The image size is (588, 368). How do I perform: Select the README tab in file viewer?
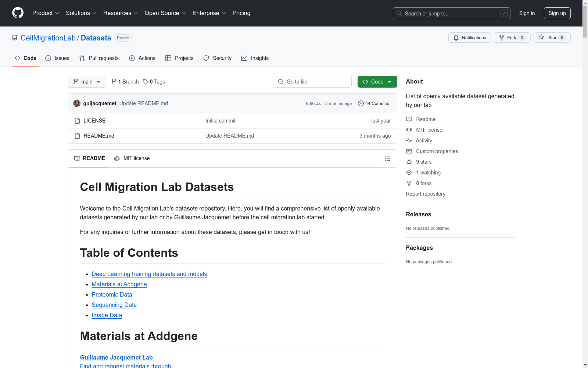[x=90, y=158]
